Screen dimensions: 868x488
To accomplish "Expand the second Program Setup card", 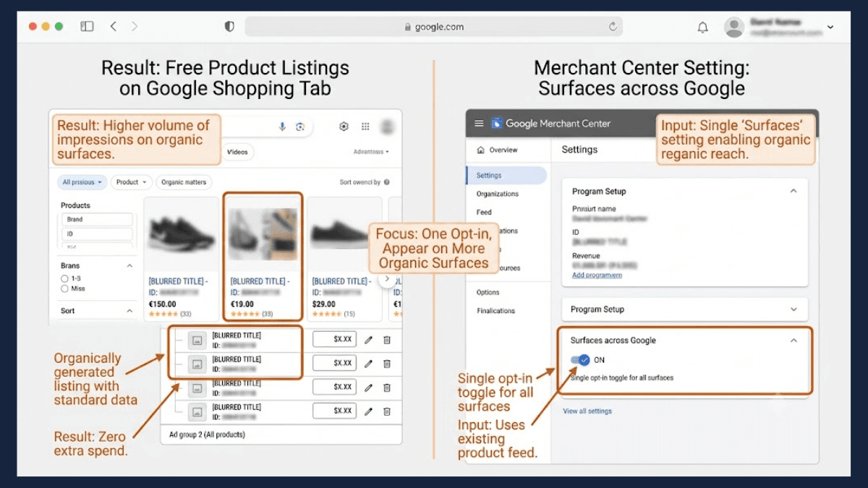I will (x=793, y=309).
